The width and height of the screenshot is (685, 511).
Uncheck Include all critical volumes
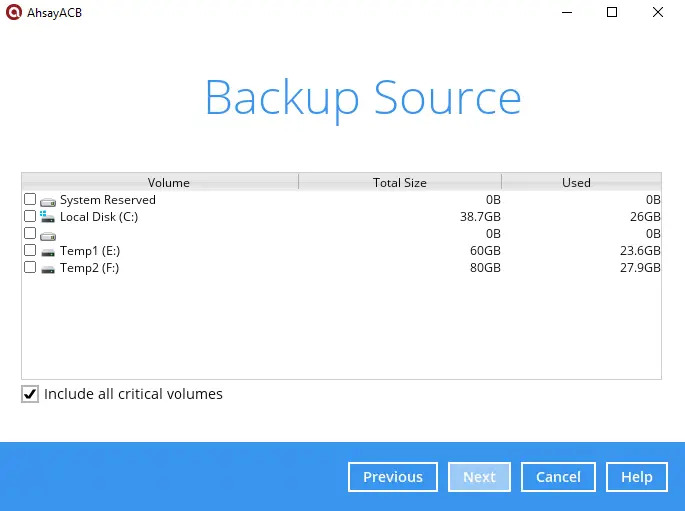click(30, 394)
